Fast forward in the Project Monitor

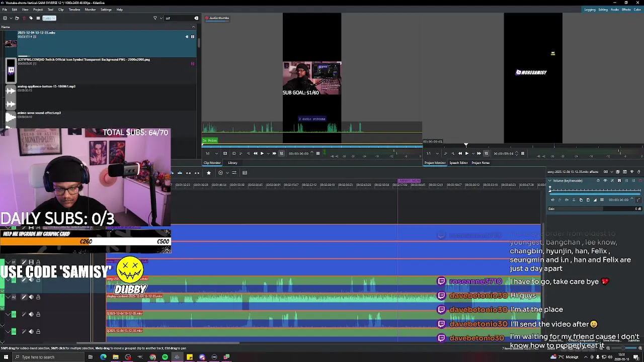479,153
